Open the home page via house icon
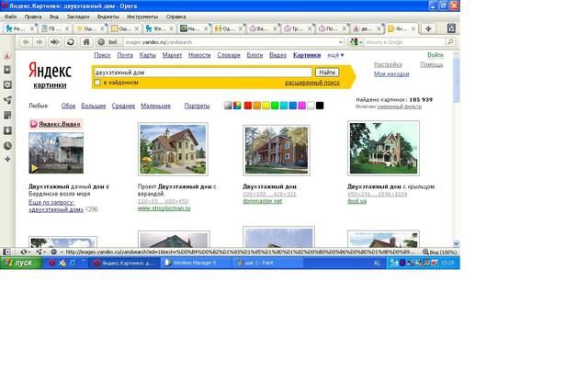Viewport: 588px width, 392px height. [x=86, y=42]
